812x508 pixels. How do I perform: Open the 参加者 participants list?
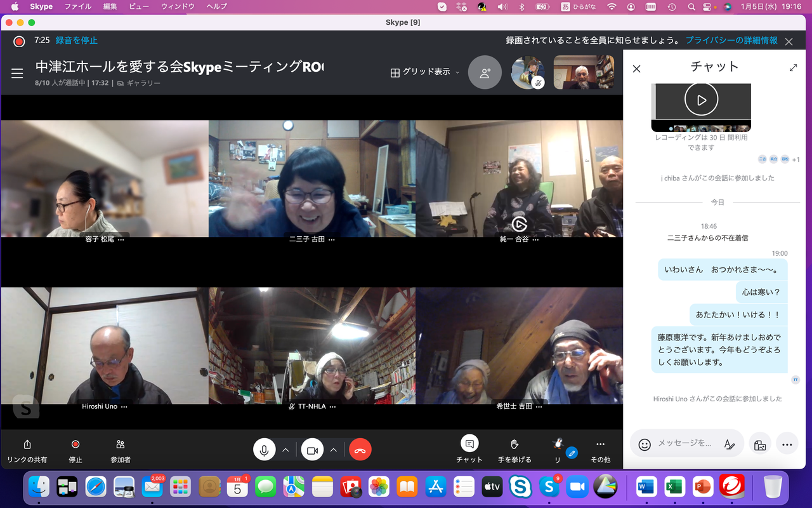tap(121, 451)
